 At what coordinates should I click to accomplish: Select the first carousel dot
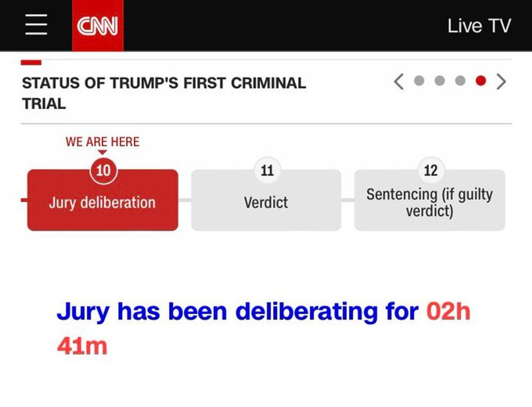(419, 81)
